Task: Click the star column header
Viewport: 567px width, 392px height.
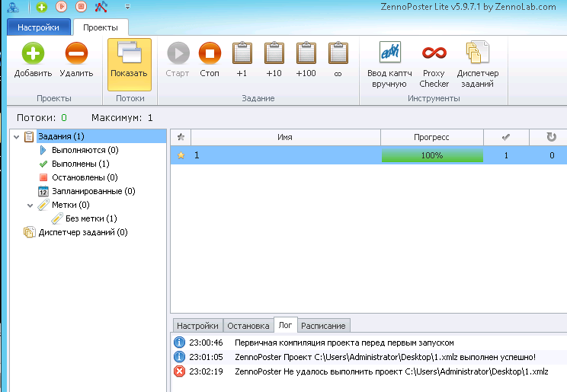Action: click(181, 137)
